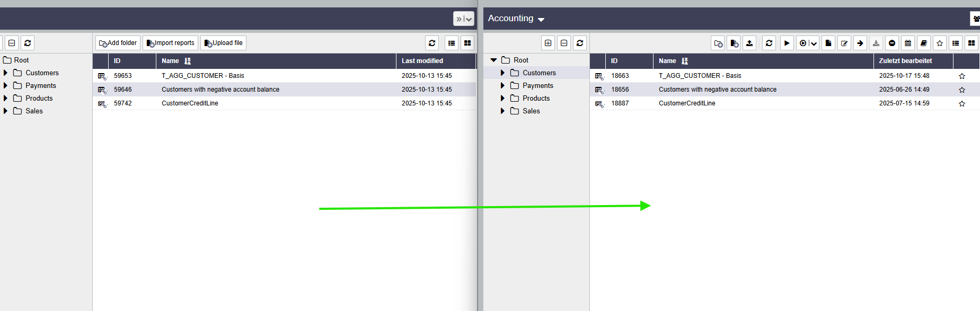Click the minus-circle delete icon in right toolbar
980x311 pixels.
pyautogui.click(x=892, y=43)
